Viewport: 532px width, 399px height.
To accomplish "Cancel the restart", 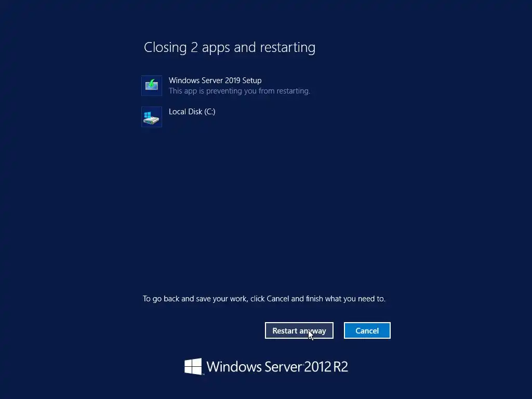I will [367, 330].
